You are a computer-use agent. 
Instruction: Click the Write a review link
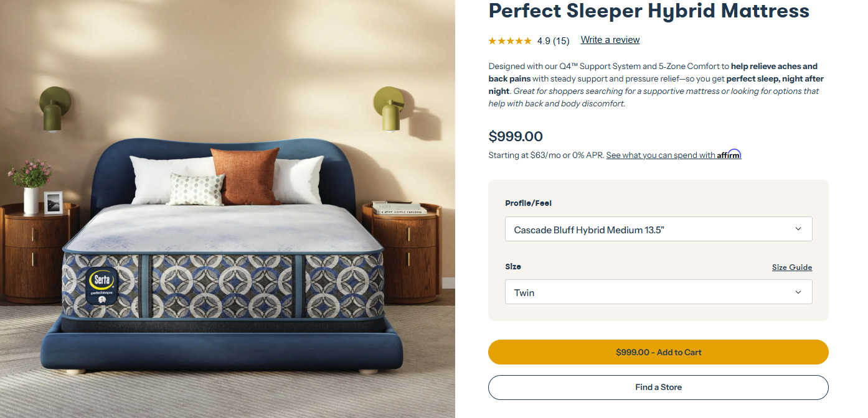pyautogui.click(x=610, y=40)
